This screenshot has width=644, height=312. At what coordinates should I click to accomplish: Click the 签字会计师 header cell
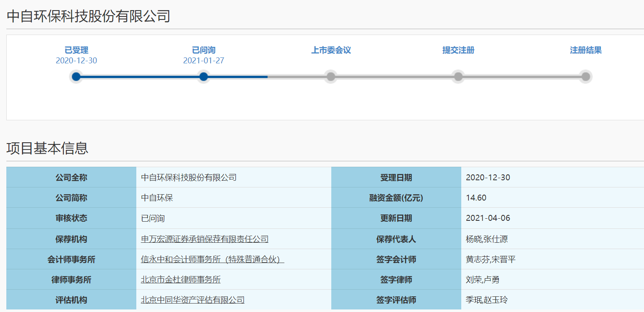click(x=396, y=259)
